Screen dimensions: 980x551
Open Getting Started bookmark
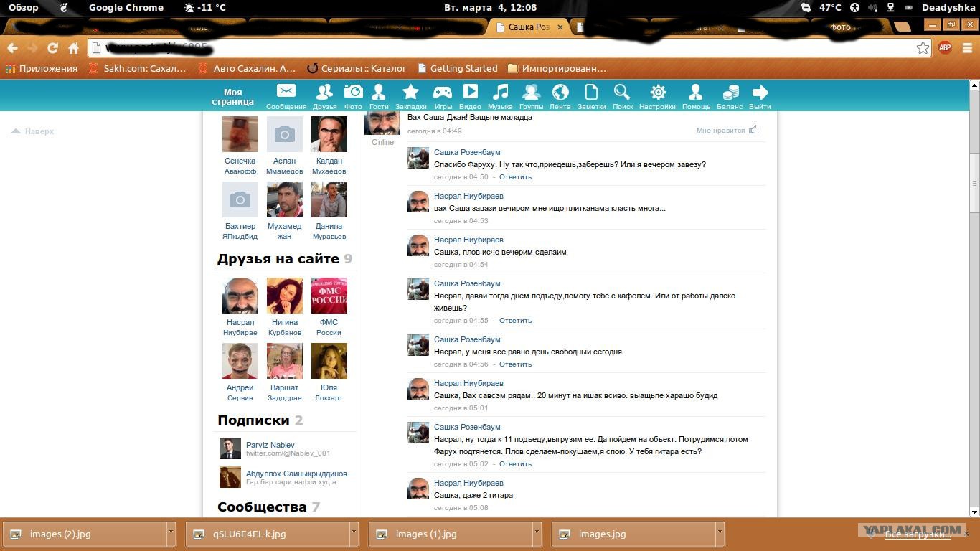(x=457, y=69)
